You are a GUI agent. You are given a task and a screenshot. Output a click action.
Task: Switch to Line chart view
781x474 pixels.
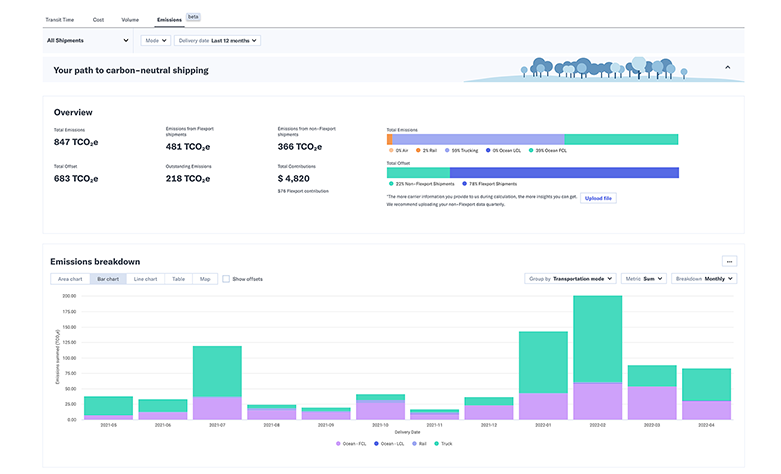(145, 279)
